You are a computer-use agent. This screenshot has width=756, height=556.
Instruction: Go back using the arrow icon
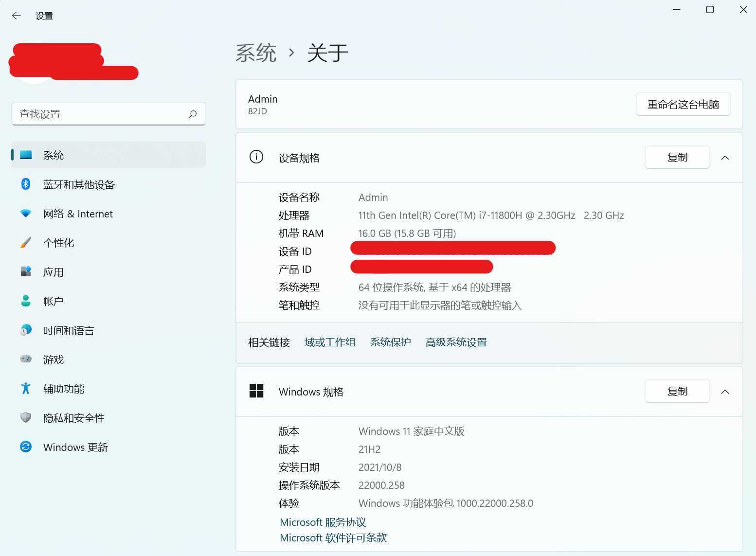[17, 16]
